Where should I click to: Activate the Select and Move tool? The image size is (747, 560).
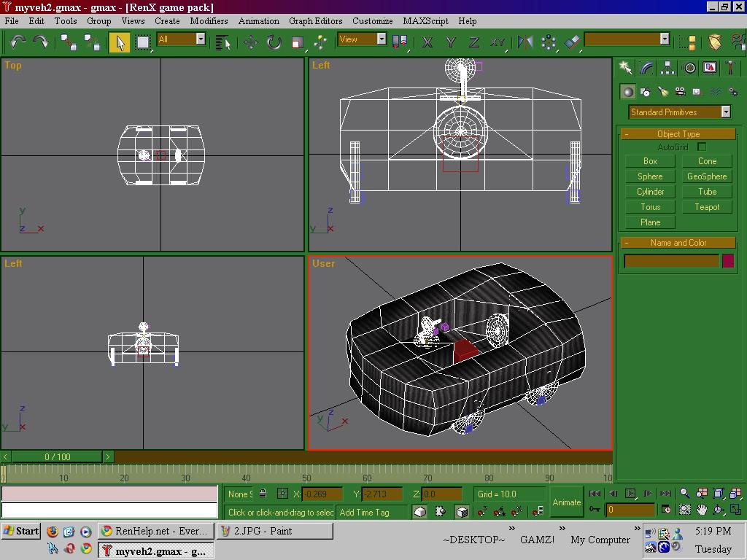point(250,42)
